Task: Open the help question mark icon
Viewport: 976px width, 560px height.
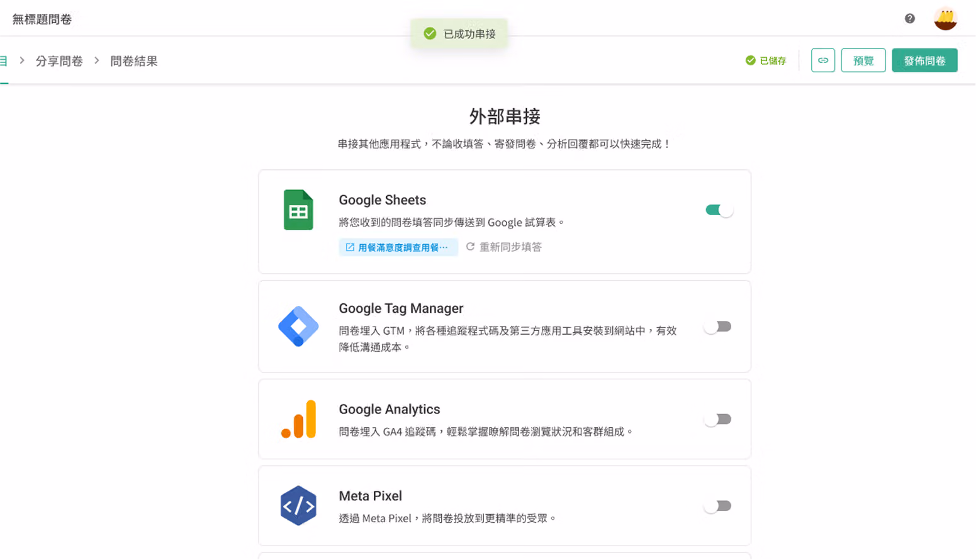Action: (x=909, y=18)
